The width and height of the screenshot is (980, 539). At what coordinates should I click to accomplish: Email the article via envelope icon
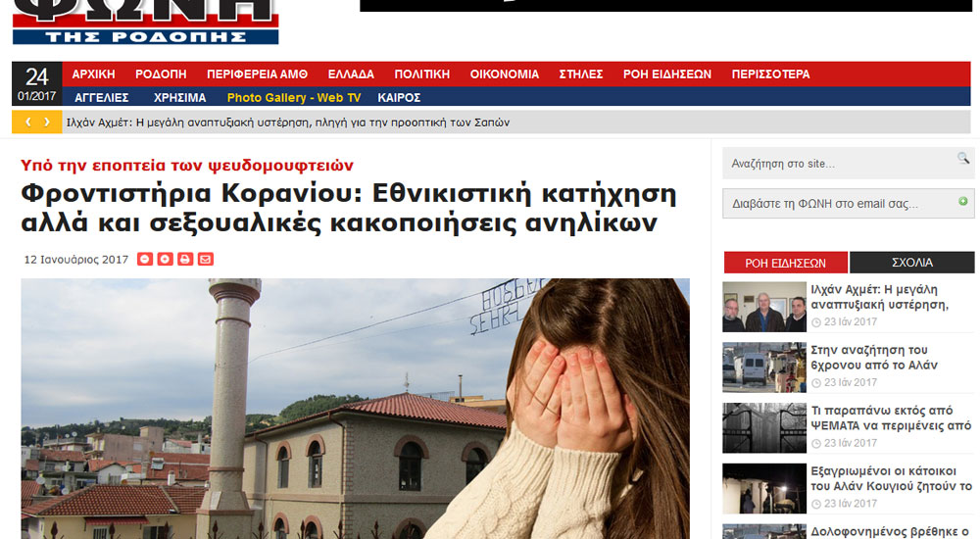tap(205, 259)
